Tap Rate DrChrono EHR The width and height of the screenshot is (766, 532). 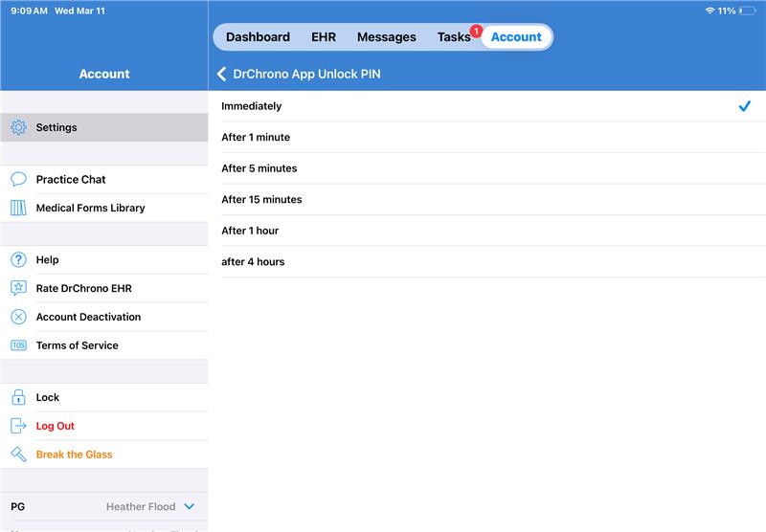coord(104,288)
